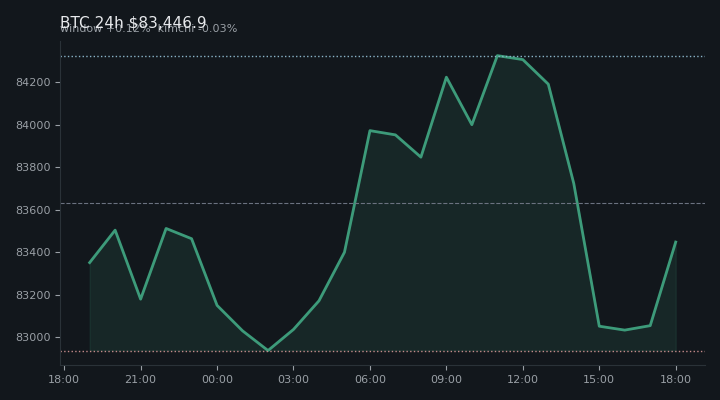Select the 00:00 time axis label

pos(217,379)
